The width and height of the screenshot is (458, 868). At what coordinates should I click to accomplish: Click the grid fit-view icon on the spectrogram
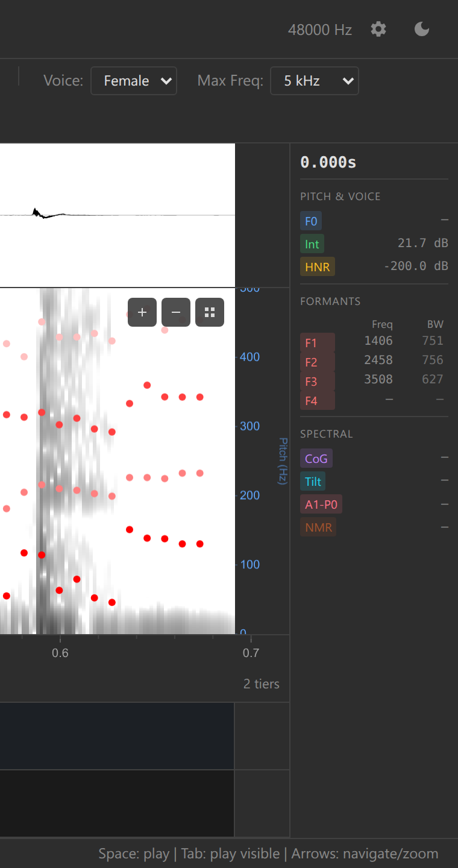(x=210, y=312)
